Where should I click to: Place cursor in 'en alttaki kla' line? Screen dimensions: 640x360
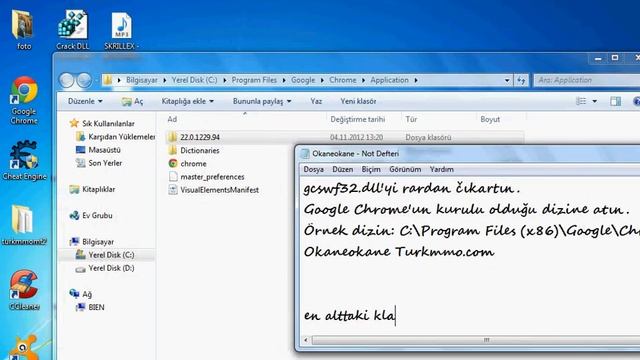pos(349,315)
